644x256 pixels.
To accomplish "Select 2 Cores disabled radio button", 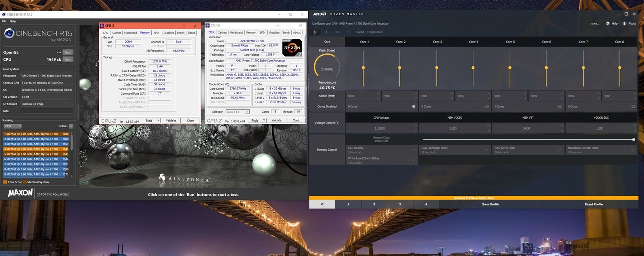I will point(487,106).
